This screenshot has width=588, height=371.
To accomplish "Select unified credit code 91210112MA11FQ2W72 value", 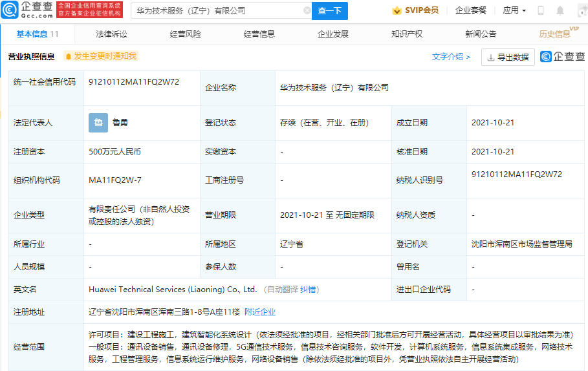I will coord(134,81).
